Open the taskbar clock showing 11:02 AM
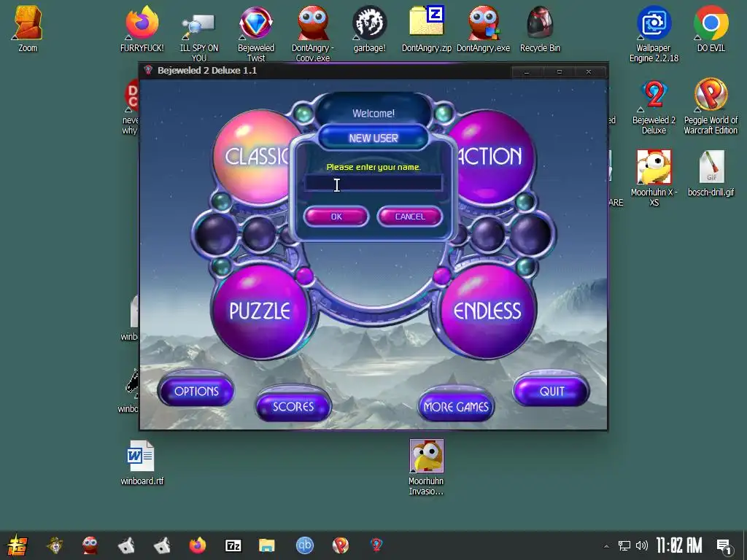 pos(679,545)
